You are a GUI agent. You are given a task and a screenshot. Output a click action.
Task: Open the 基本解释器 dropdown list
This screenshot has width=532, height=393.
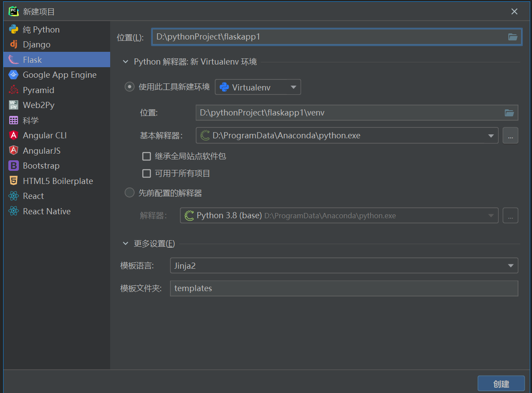[347, 135]
